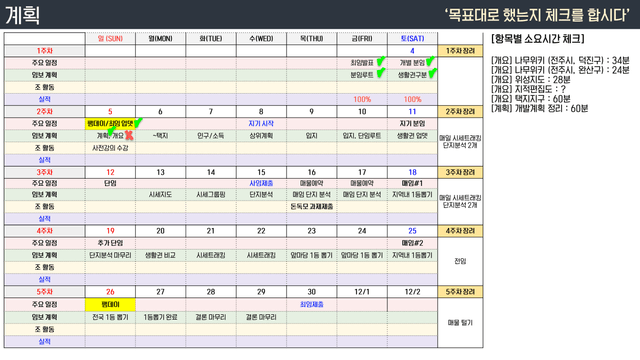Select the 토(SAT) column header
This screenshot has height=360, width=640.
pyautogui.click(x=412, y=38)
